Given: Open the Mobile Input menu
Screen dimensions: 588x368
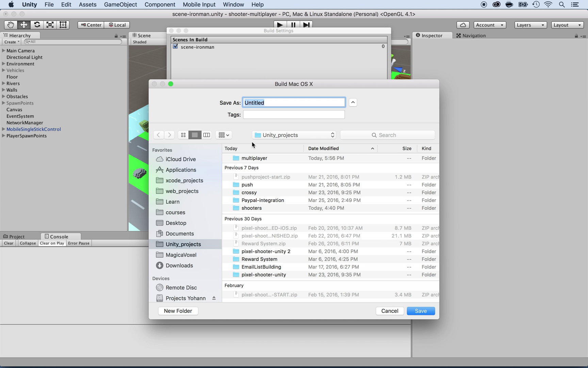Looking at the screenshot, I should point(199,4).
